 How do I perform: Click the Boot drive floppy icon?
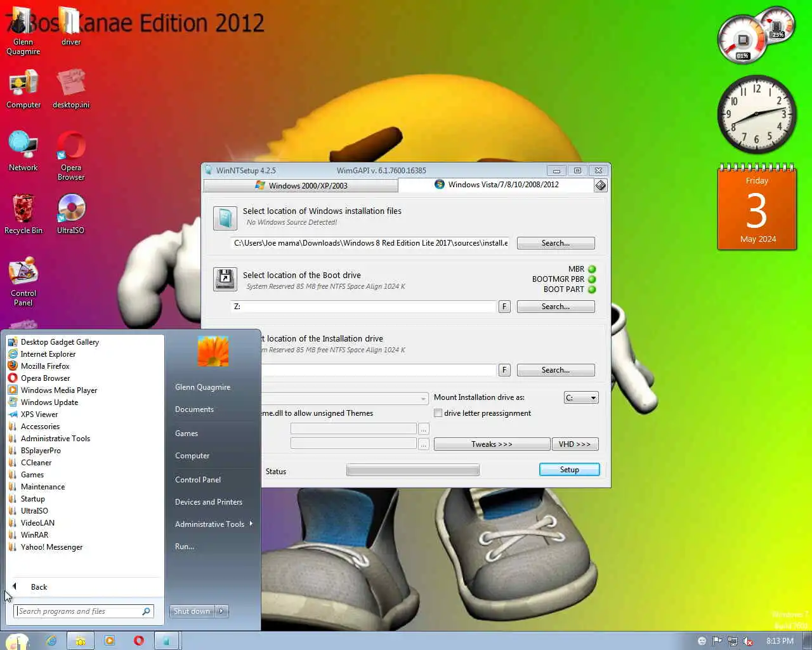[x=225, y=279]
